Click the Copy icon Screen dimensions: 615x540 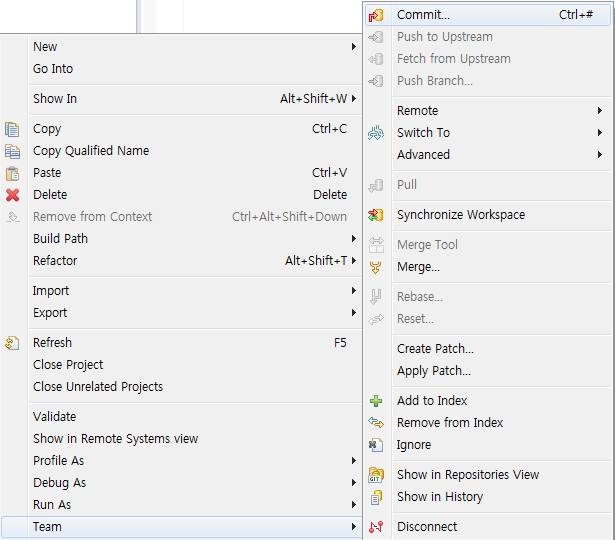click(x=12, y=129)
